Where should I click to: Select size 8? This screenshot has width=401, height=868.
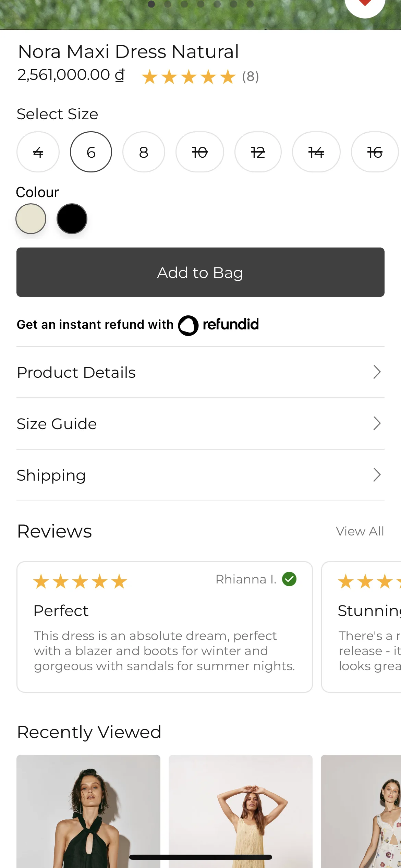pos(144,152)
